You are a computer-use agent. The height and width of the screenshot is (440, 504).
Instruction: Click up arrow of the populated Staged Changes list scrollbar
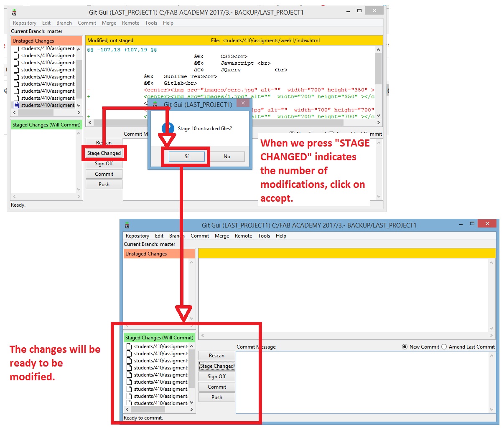pos(192,346)
